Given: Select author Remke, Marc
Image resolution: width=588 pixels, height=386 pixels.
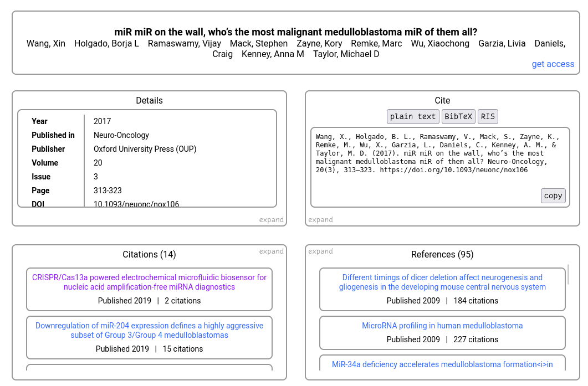Looking at the screenshot, I should coord(376,43).
